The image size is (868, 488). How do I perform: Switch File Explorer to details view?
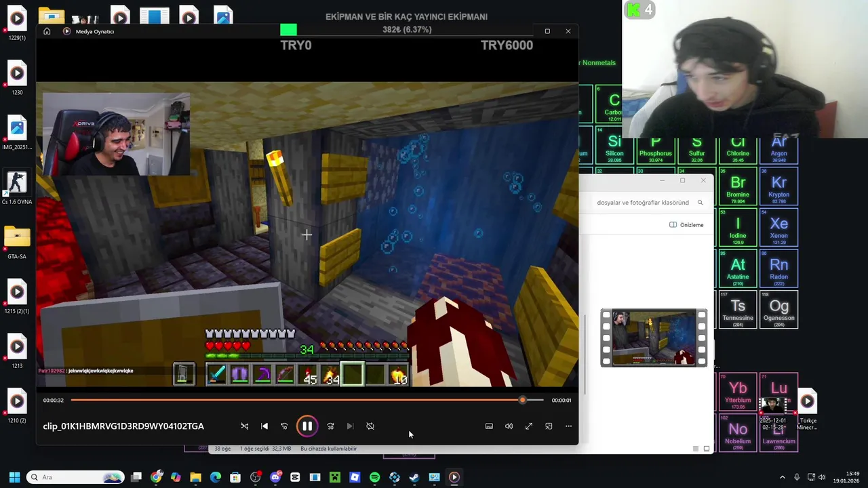(695, 449)
